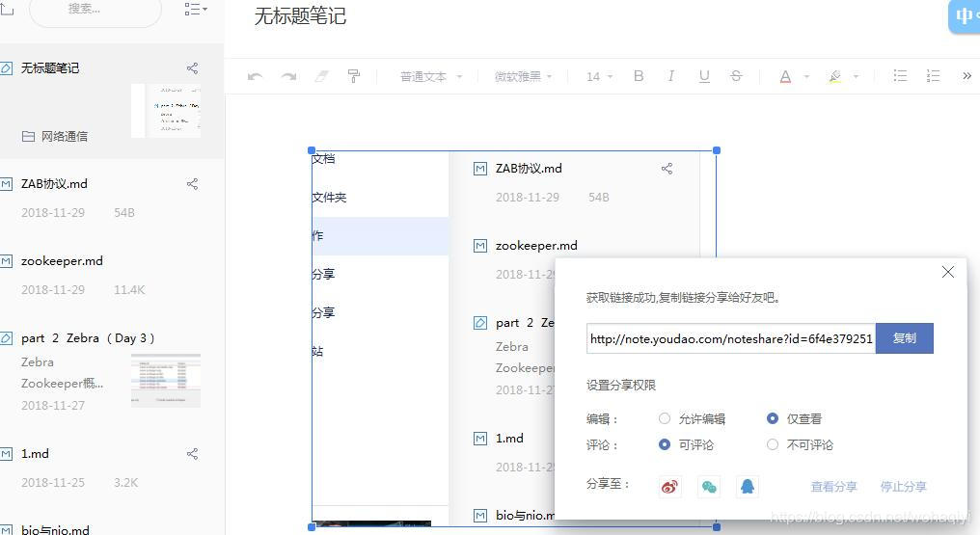Toggle underline formatting
980x535 pixels.
point(704,76)
